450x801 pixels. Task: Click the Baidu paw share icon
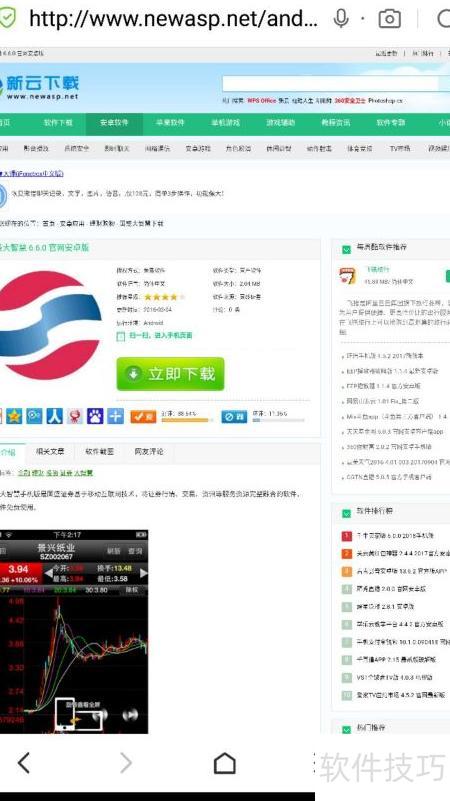[x=95, y=416]
